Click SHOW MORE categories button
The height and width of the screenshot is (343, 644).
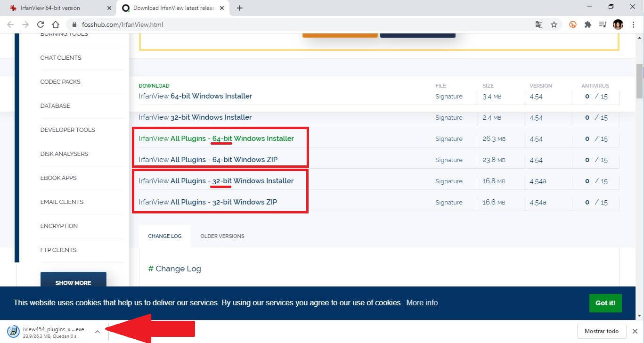tap(73, 280)
